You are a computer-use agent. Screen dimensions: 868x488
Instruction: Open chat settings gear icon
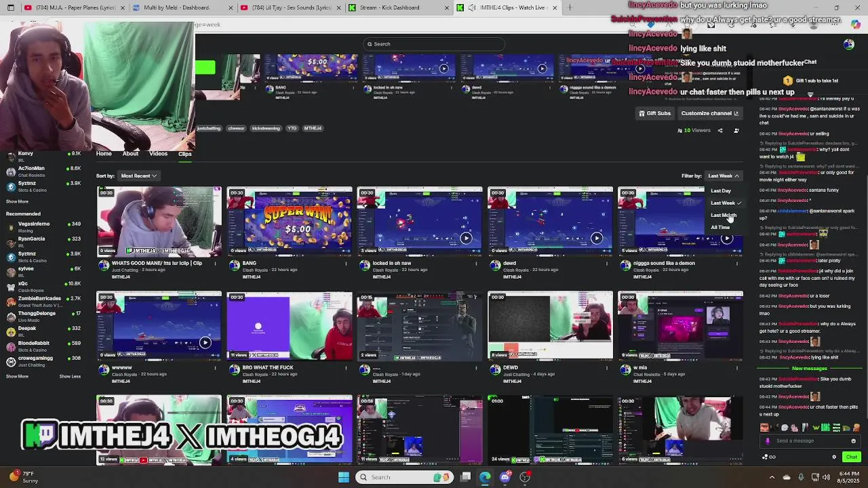coord(834,457)
